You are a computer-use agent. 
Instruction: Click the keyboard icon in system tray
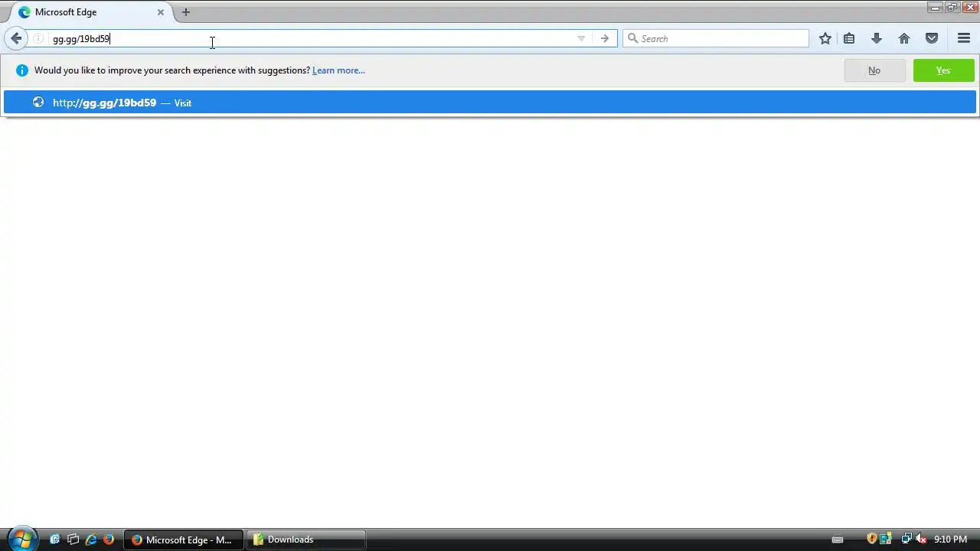(x=838, y=540)
